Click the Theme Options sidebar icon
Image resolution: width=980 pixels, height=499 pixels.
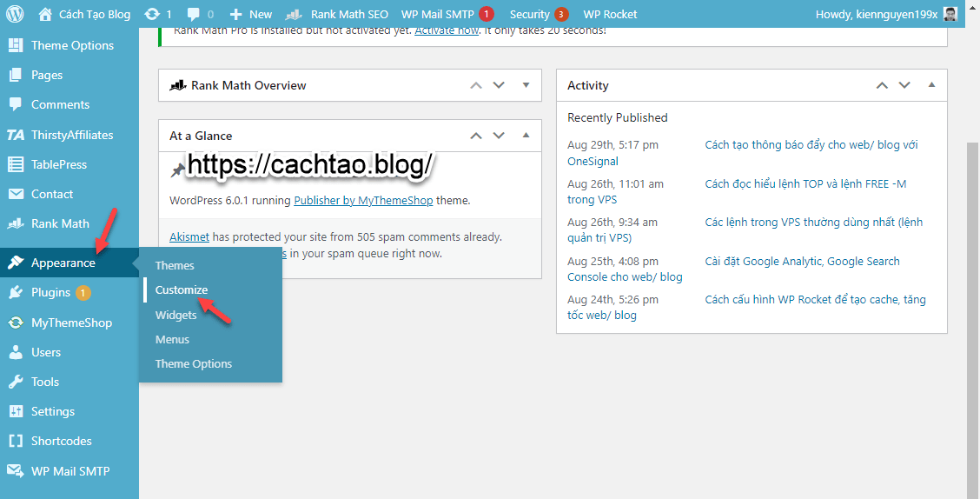[x=16, y=45]
